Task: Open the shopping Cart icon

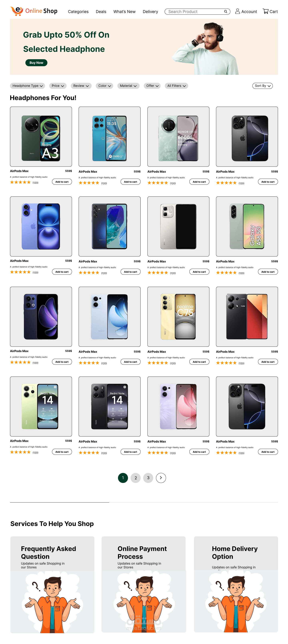Action: pos(266,11)
